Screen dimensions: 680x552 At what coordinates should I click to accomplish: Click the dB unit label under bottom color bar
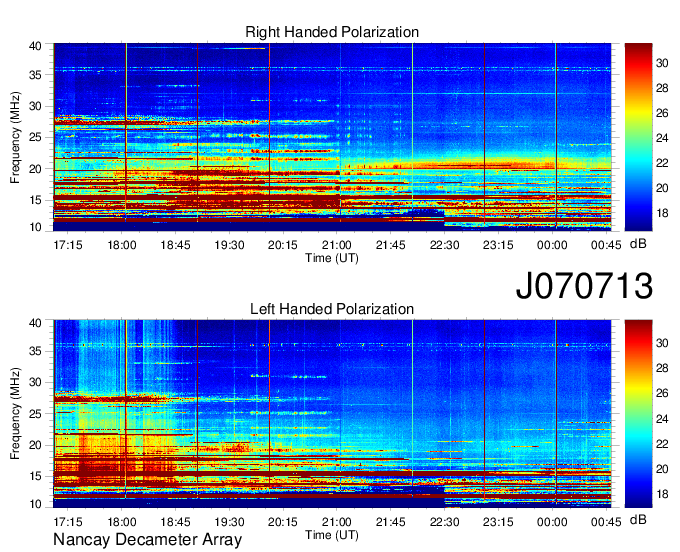638,519
